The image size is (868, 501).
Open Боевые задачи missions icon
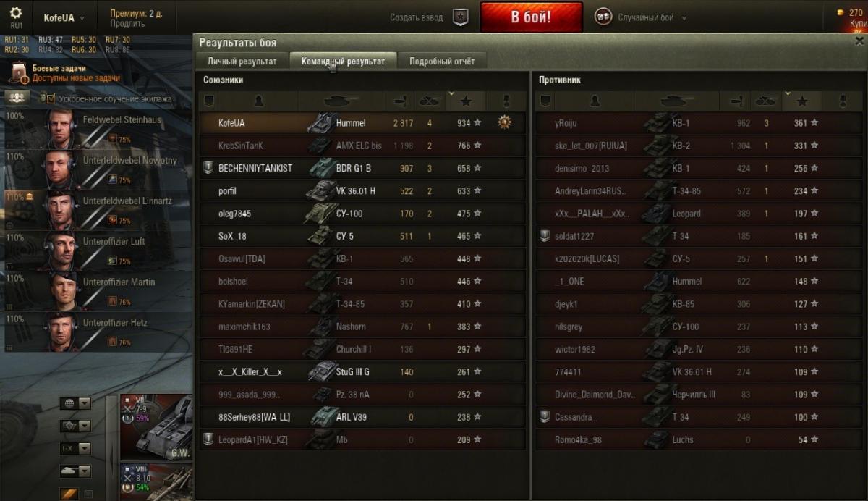[x=20, y=72]
